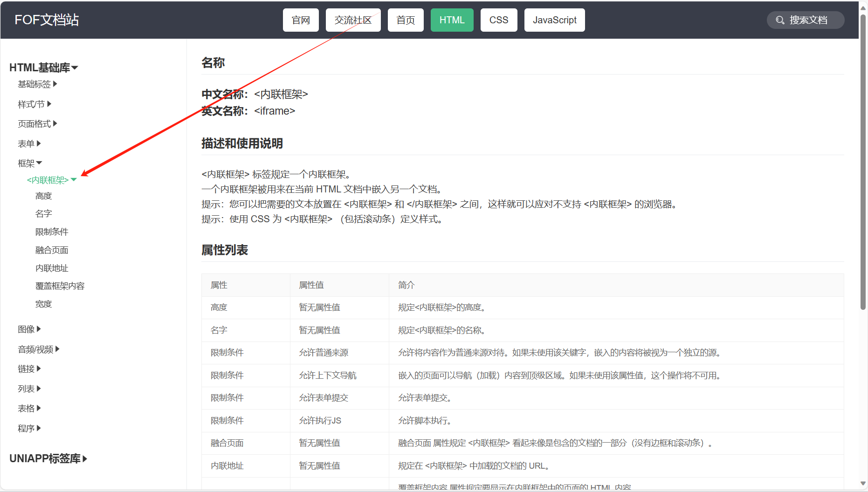This screenshot has width=868, height=492.
Task: Expand the UNIAPP标签库 section
Action: [x=48, y=458]
